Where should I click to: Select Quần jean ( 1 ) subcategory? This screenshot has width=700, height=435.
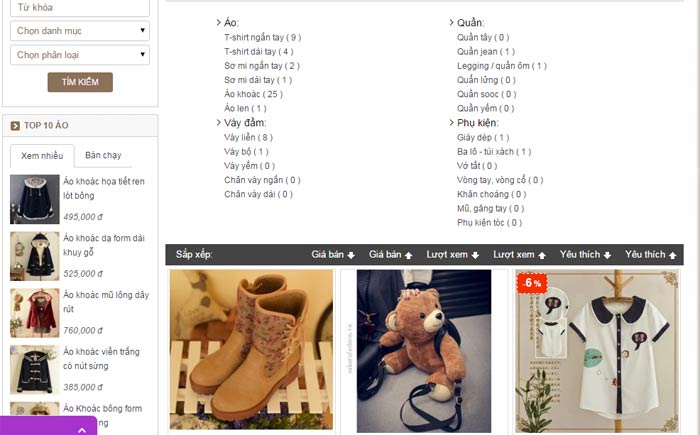486,52
